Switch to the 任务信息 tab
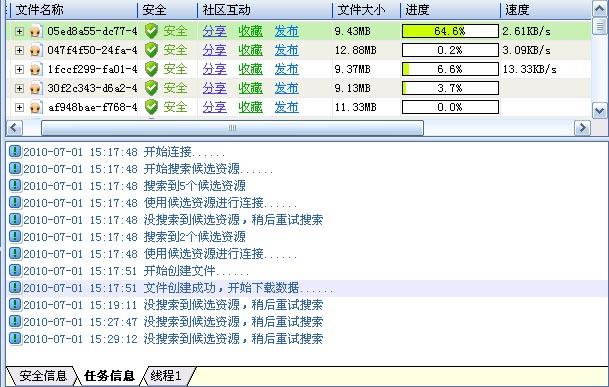 110,376
